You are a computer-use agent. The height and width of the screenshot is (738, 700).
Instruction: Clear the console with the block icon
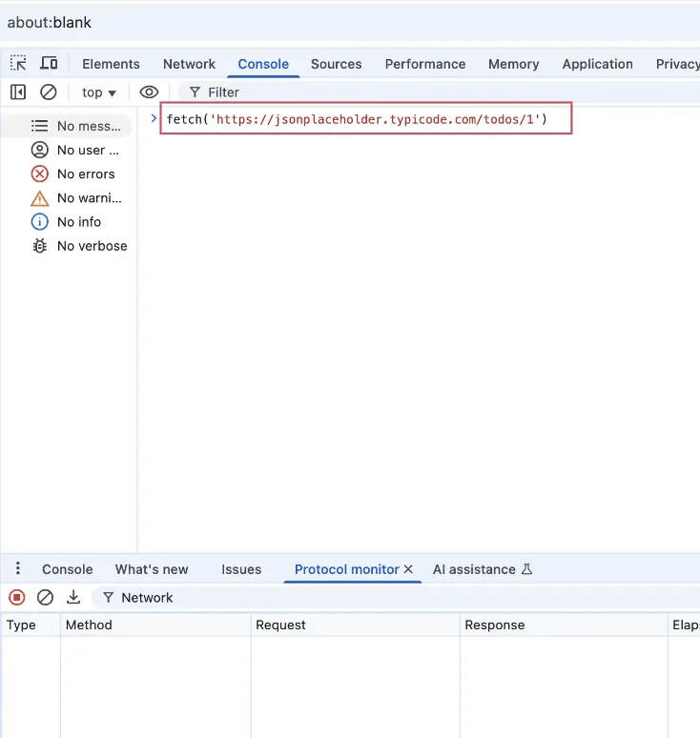tap(48, 92)
